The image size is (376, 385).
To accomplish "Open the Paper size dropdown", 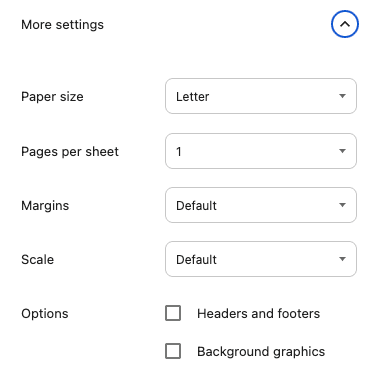I will tap(261, 96).
